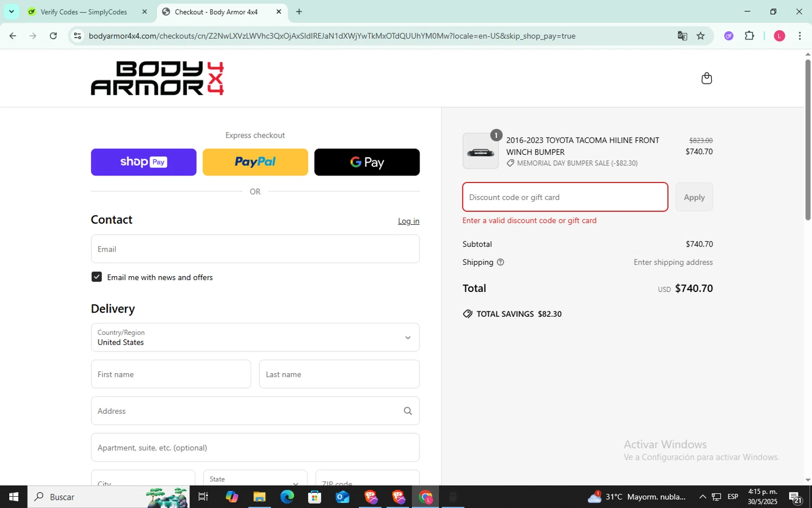Click the Apply discount button

click(x=694, y=197)
